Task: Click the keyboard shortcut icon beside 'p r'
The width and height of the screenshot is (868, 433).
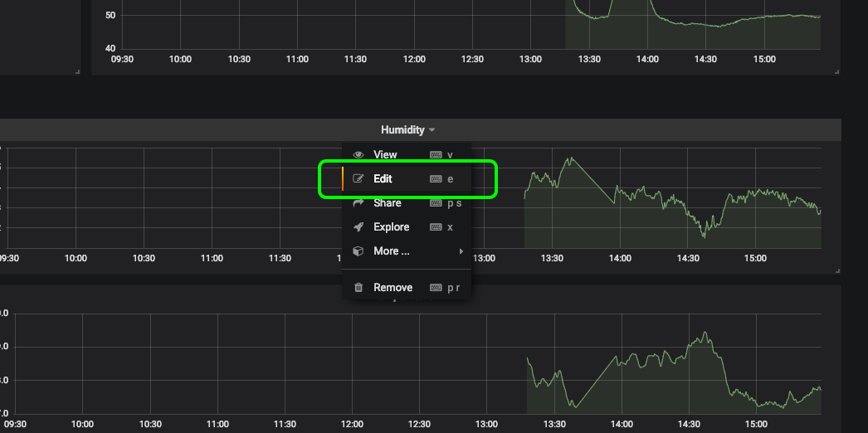Action: (x=436, y=288)
